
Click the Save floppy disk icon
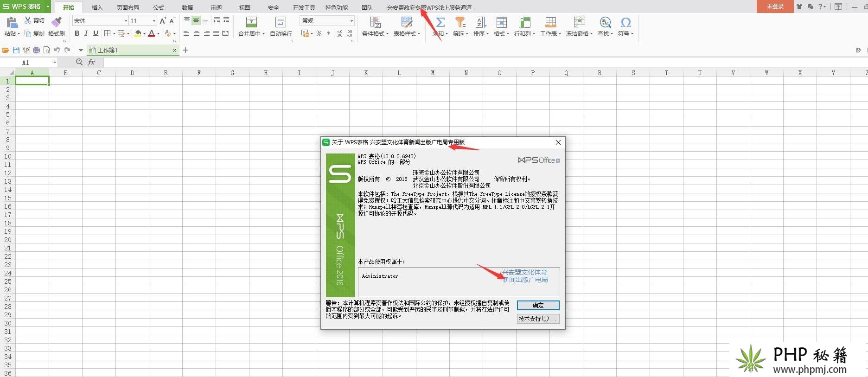(x=16, y=50)
